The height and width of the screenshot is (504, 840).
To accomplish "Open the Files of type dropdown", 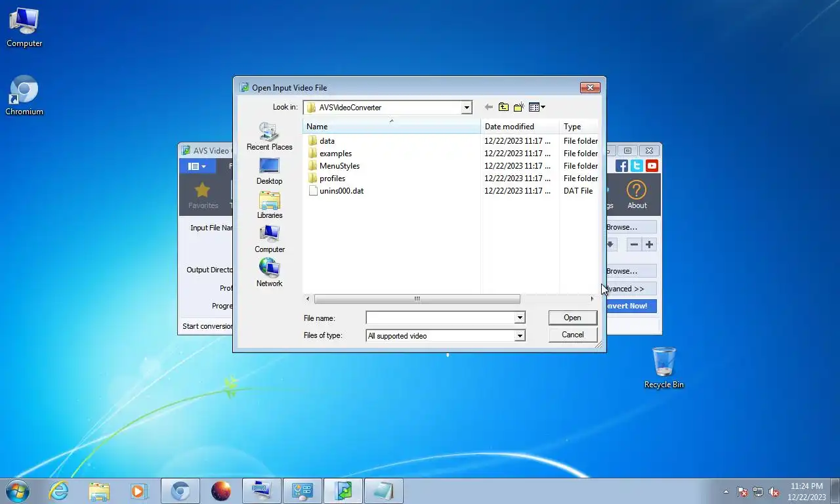I will pos(520,335).
